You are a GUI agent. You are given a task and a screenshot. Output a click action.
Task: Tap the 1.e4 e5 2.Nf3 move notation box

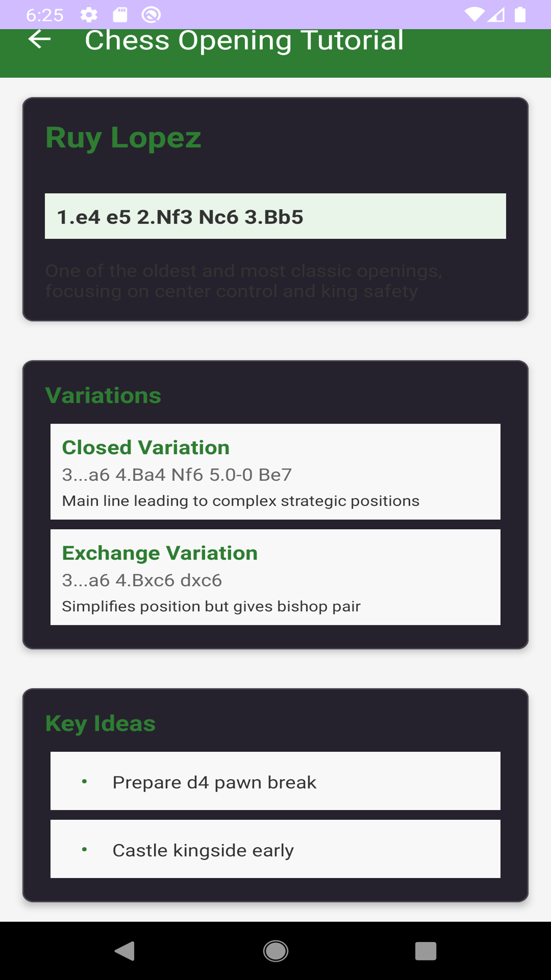[275, 216]
